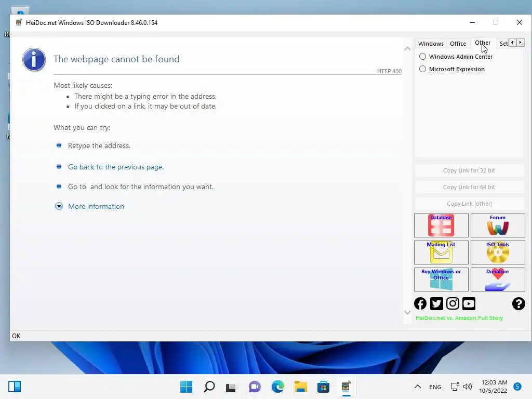This screenshot has height=399, width=532.
Task: Go back to the previous page
Action: click(x=116, y=167)
